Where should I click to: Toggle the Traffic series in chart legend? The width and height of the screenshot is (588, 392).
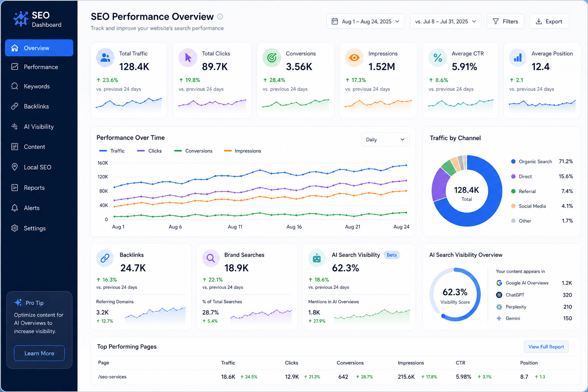(x=112, y=151)
